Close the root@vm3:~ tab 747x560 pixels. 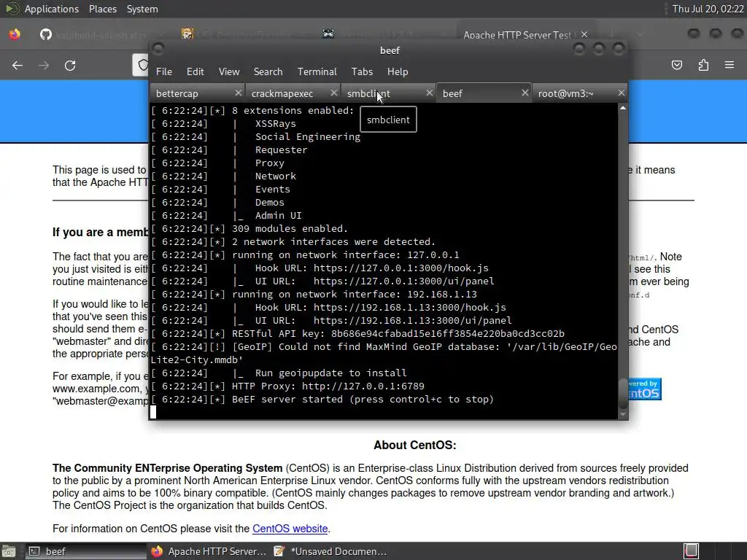pos(622,93)
